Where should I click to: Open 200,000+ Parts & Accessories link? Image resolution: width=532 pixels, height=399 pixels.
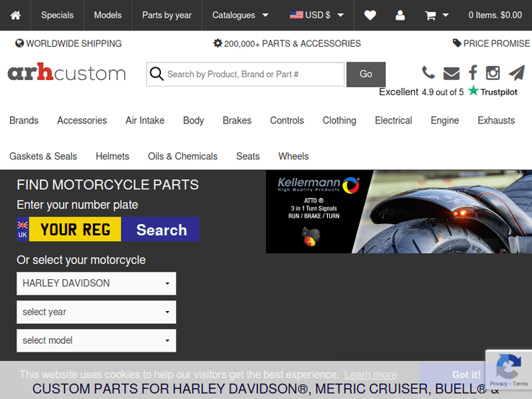tap(287, 43)
